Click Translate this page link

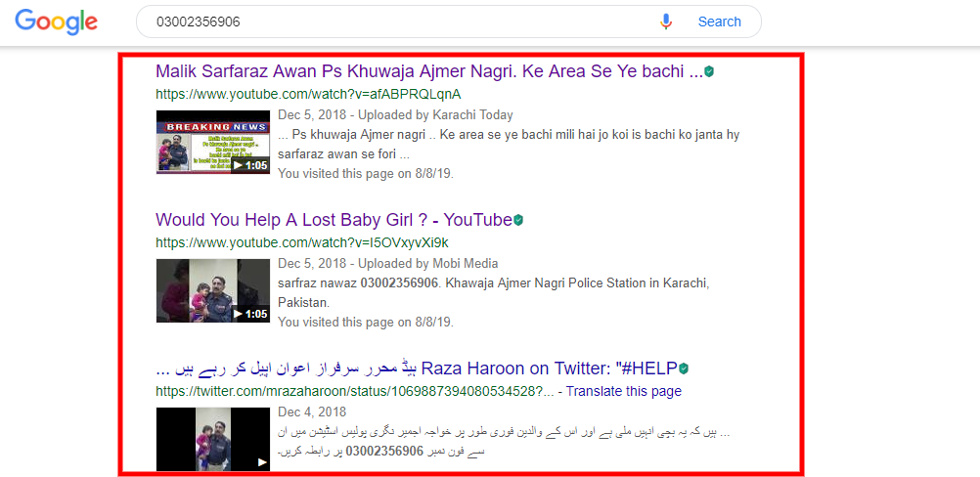(x=623, y=392)
